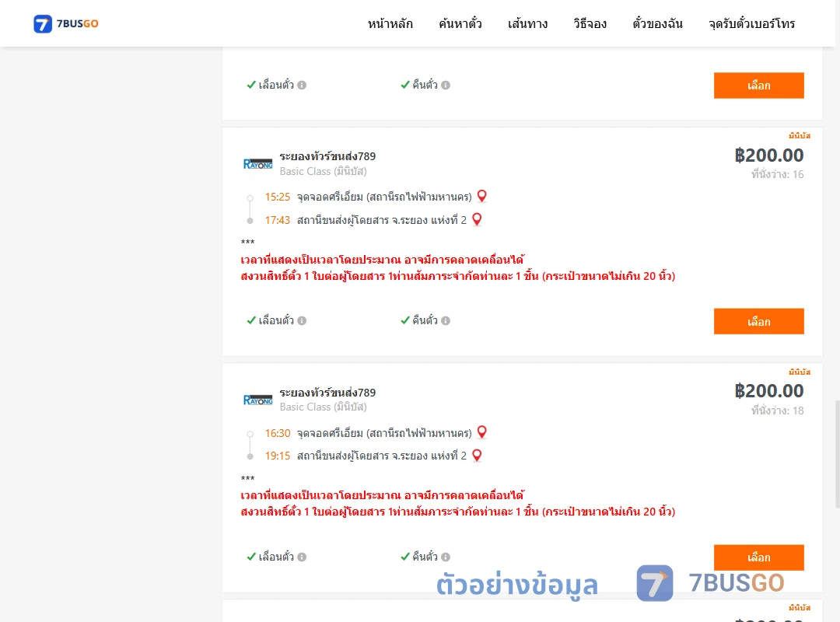Click ที่นั่งว่าง: 16 seat availability text
This screenshot has width=840, height=622.
point(777,174)
